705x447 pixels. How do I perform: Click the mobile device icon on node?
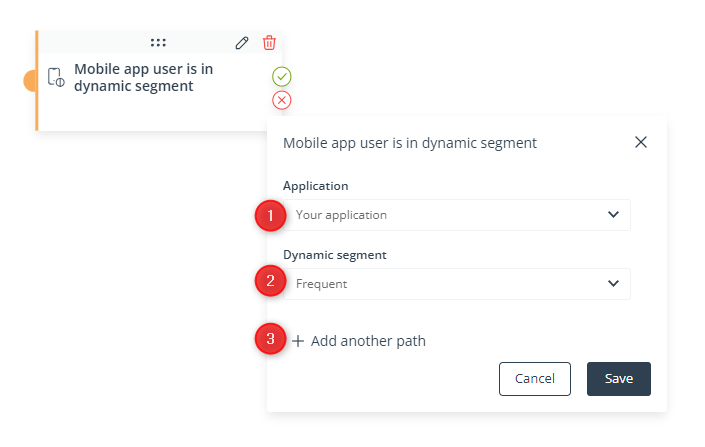[56, 77]
